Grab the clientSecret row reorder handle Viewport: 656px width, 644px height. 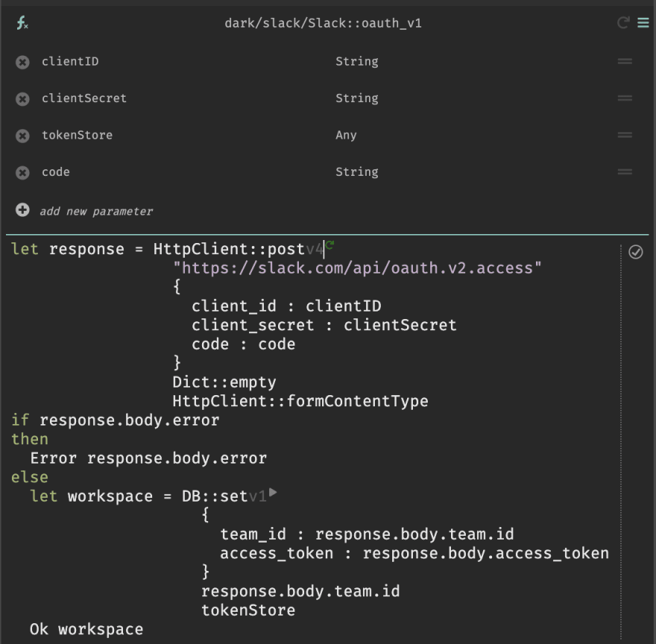[x=625, y=98]
